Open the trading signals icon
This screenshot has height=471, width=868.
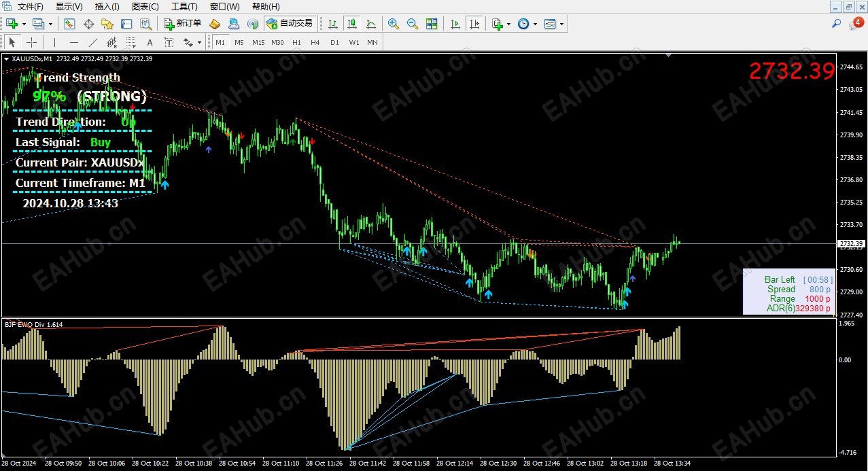[x=253, y=24]
